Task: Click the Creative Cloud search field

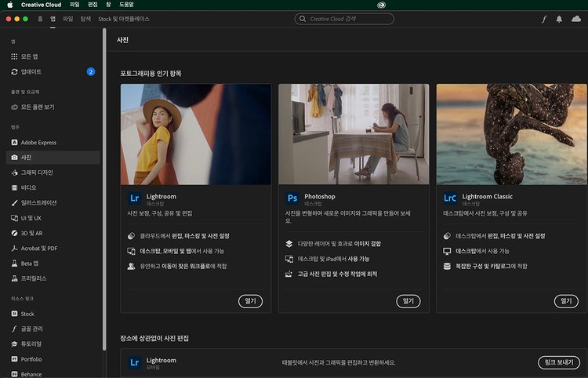Action: pyautogui.click(x=344, y=18)
